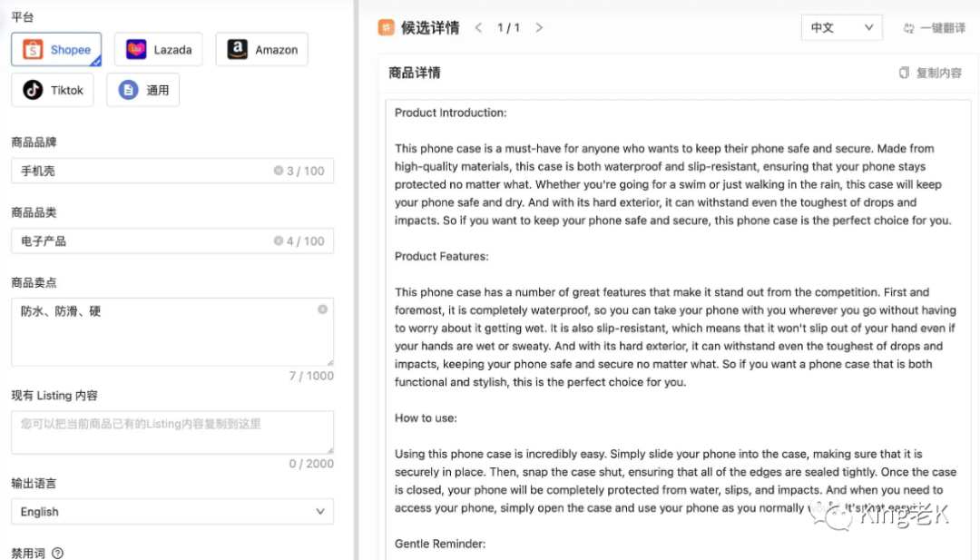Select the Shopee platform option
The image size is (980, 560).
pos(56,49)
